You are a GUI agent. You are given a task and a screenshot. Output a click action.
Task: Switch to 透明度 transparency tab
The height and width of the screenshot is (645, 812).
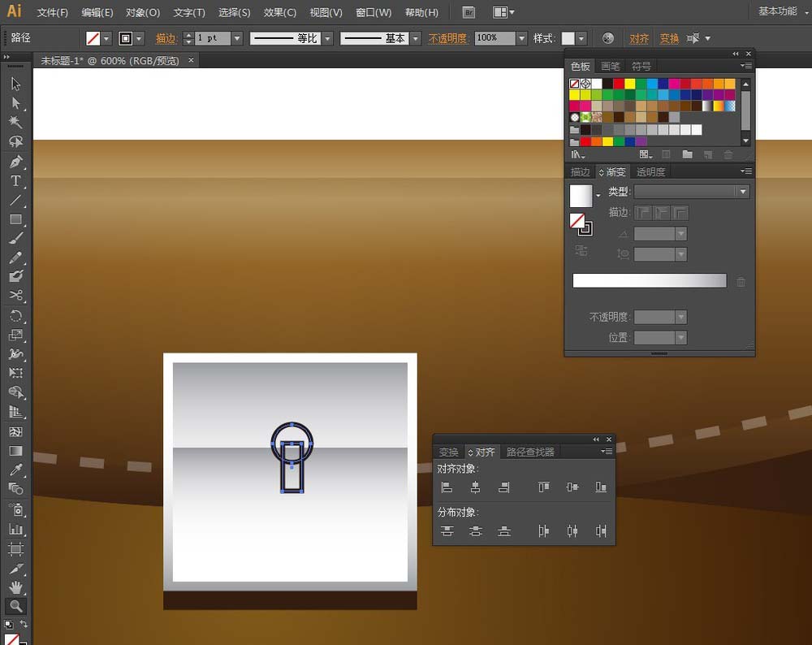click(x=650, y=172)
